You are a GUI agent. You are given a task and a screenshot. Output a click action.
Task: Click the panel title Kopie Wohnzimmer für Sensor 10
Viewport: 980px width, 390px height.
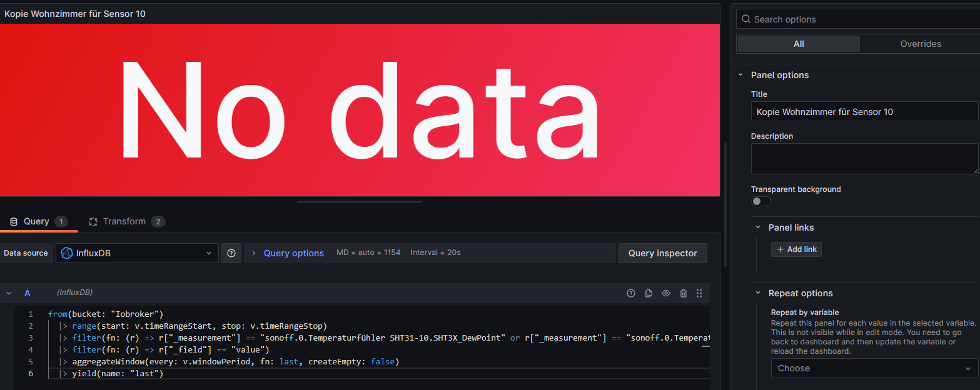coord(75,13)
